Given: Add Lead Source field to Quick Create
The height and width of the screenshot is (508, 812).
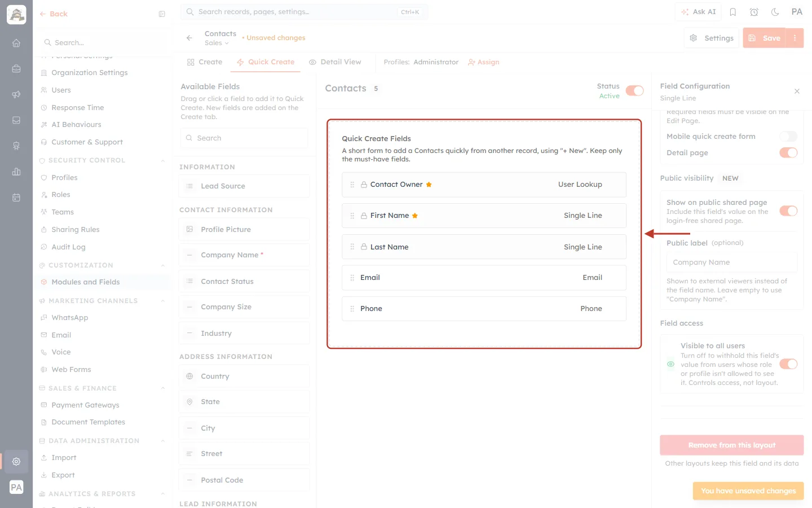Looking at the screenshot, I should point(244,186).
